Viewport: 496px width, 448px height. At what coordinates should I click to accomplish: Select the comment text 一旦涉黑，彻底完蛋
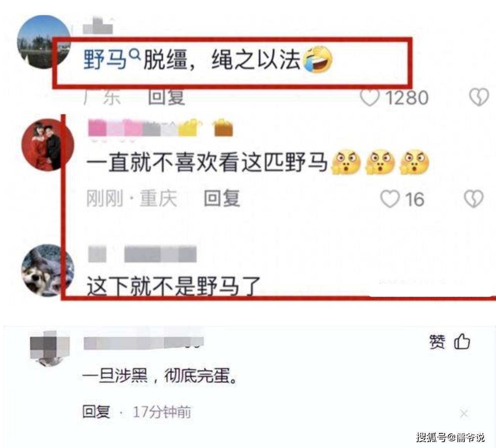(x=160, y=376)
